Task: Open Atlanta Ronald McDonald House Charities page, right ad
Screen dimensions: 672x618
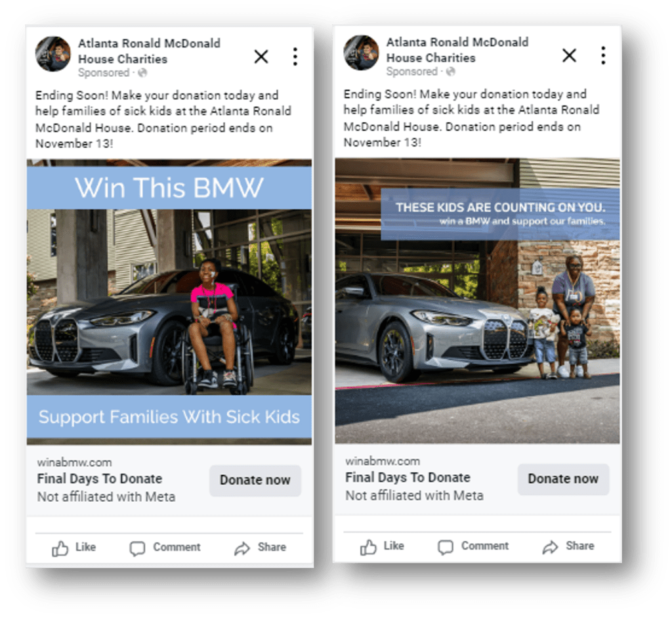Action: click(457, 50)
